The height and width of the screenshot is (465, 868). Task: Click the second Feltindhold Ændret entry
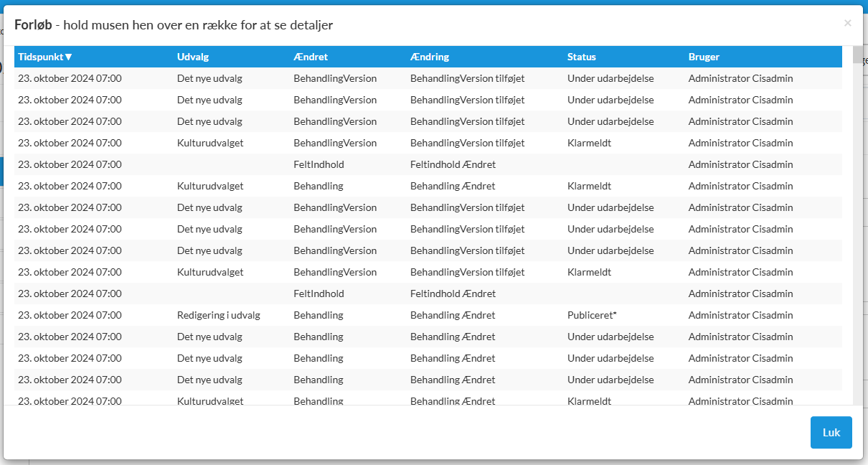[x=453, y=293]
